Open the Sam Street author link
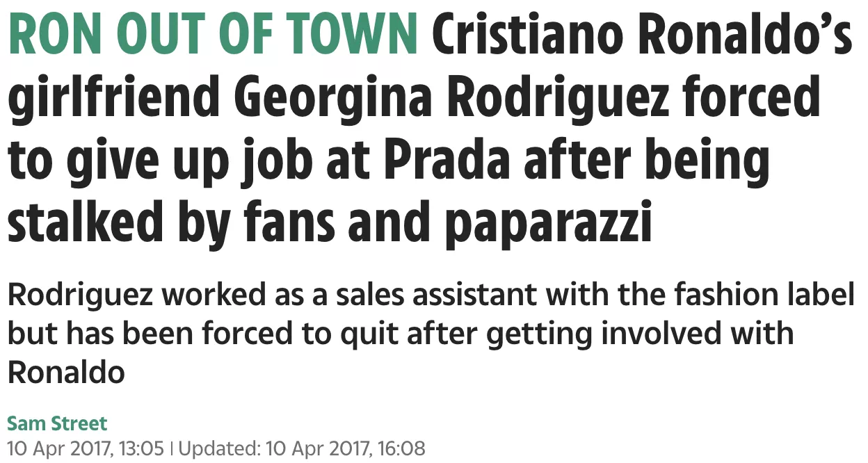The height and width of the screenshot is (463, 868). 58,423
